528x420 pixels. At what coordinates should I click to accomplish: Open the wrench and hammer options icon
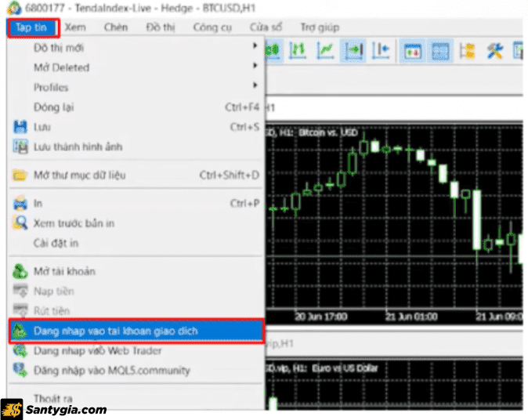pyautogui.click(x=495, y=51)
